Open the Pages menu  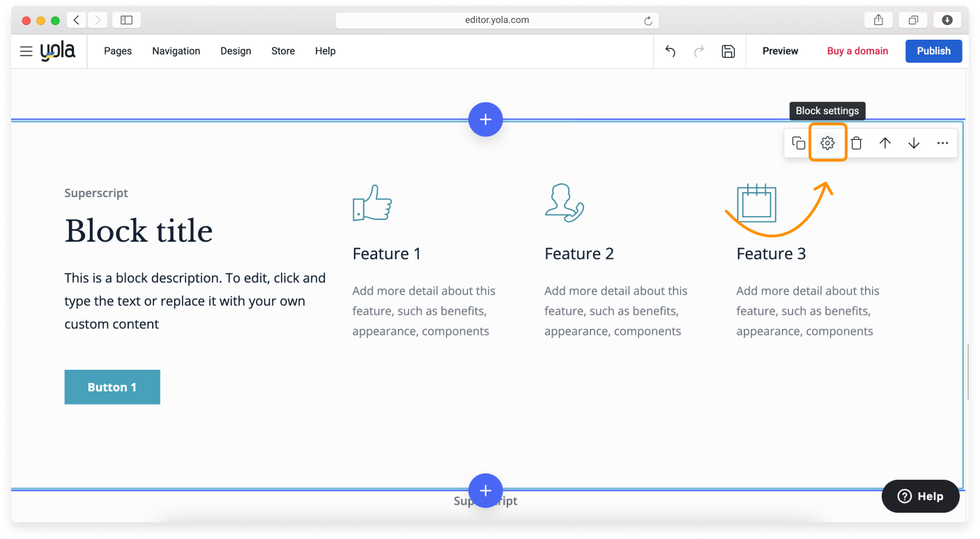point(118,51)
